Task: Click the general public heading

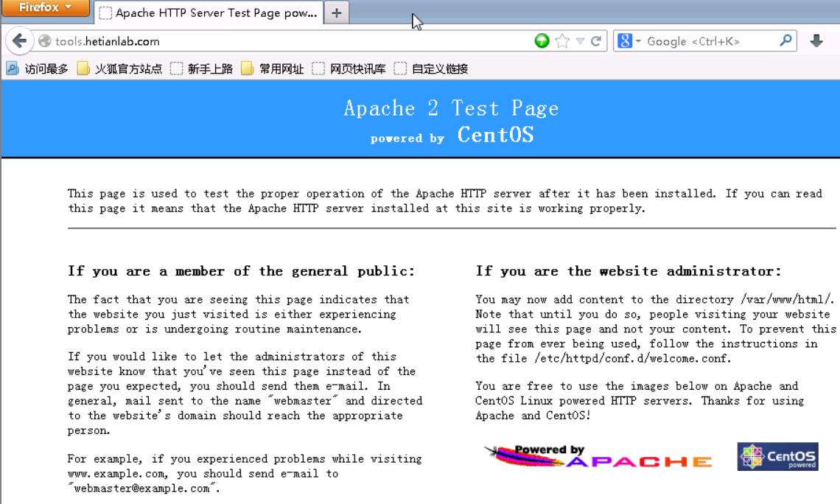Action: click(x=241, y=271)
